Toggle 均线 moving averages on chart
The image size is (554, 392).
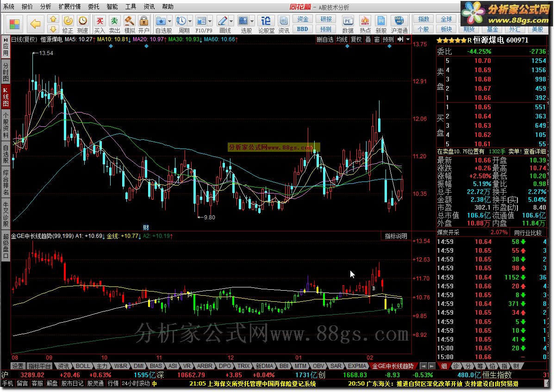pos(342,39)
